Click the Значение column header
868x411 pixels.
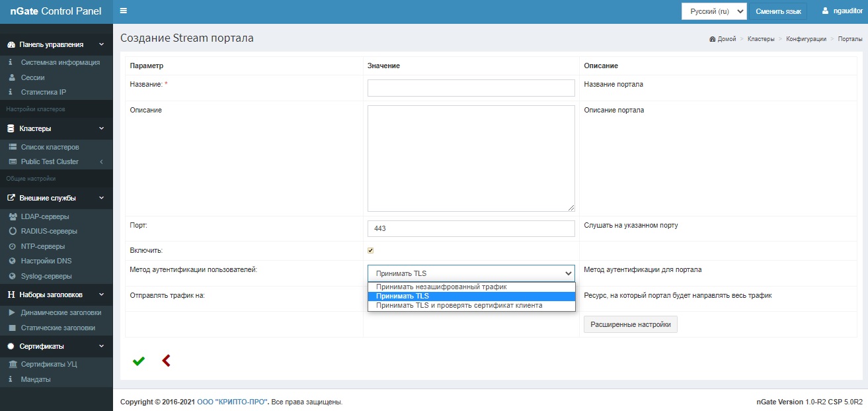(383, 66)
